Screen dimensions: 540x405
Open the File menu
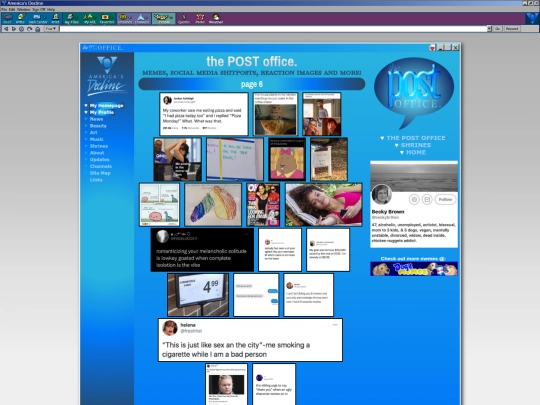(4, 9)
